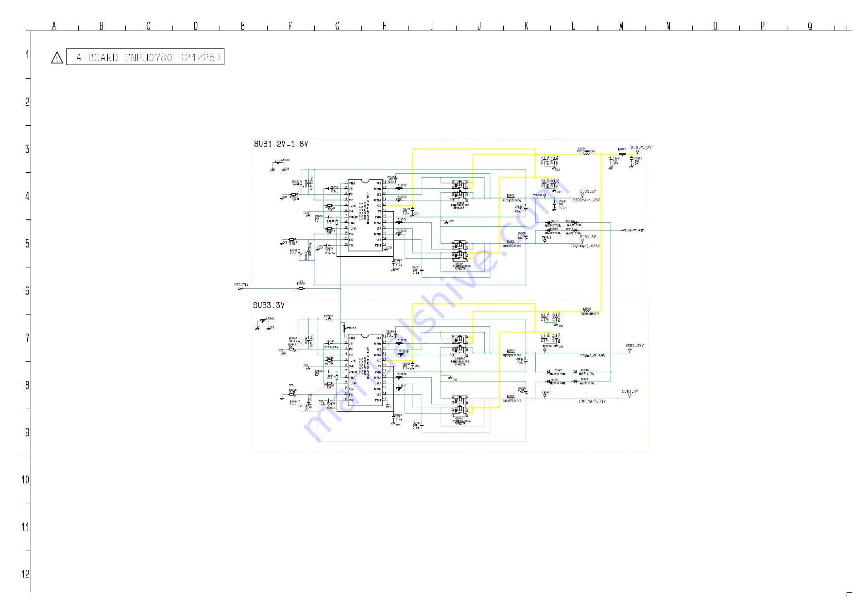Click the 900mA/3.38V rating text
The width and height of the screenshot is (868, 613).
point(593,356)
